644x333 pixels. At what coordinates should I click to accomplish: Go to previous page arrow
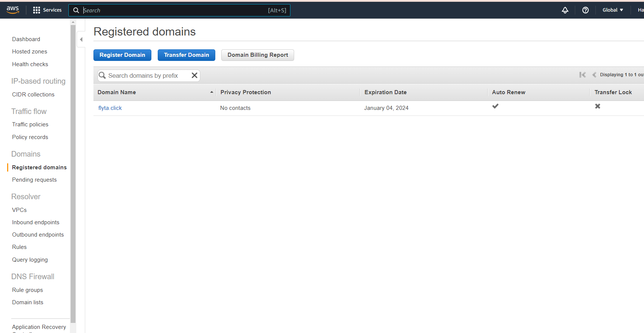coord(594,75)
